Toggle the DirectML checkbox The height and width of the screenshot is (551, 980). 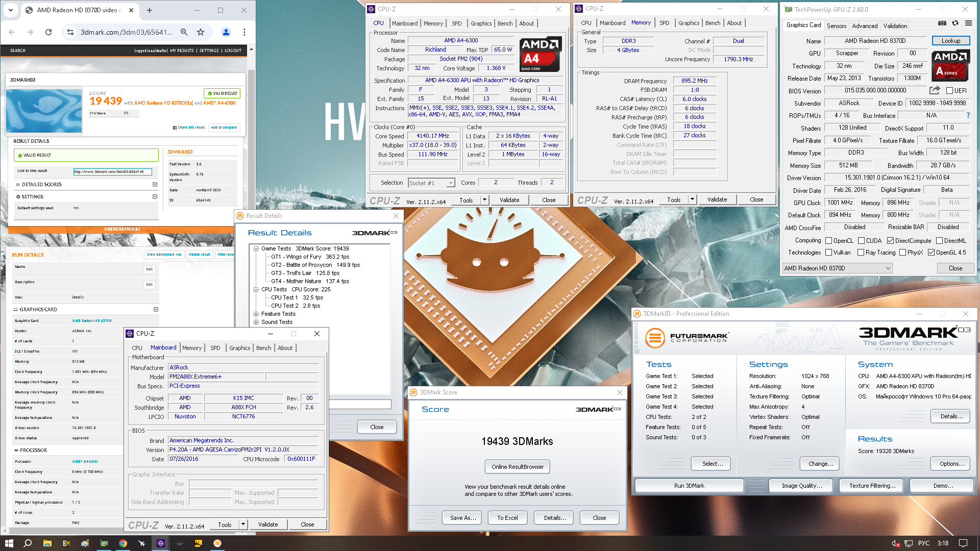click(x=939, y=241)
